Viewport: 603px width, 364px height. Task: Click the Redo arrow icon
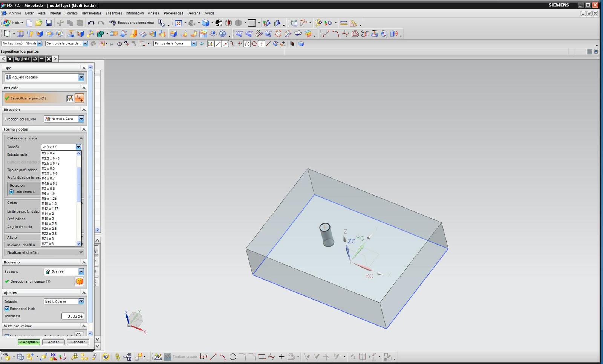(x=101, y=23)
